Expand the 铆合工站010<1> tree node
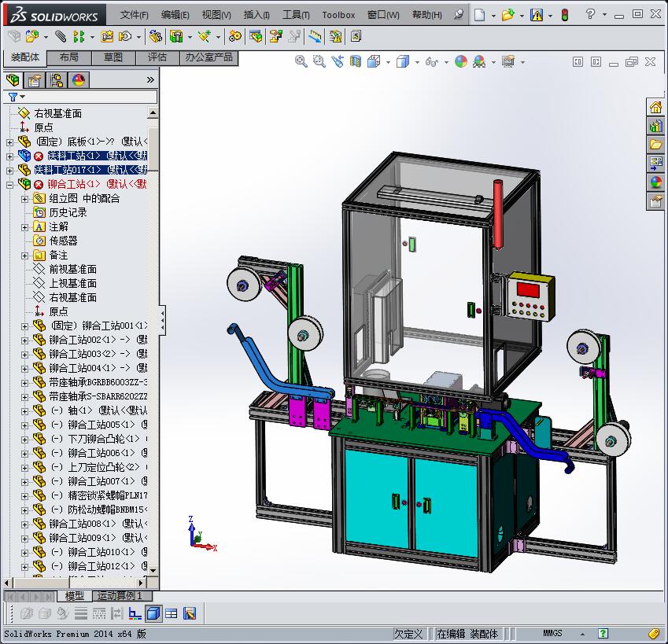The image size is (668, 644). (24, 553)
